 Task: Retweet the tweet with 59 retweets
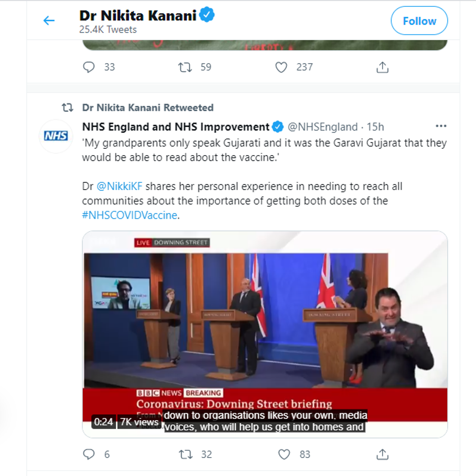point(185,67)
